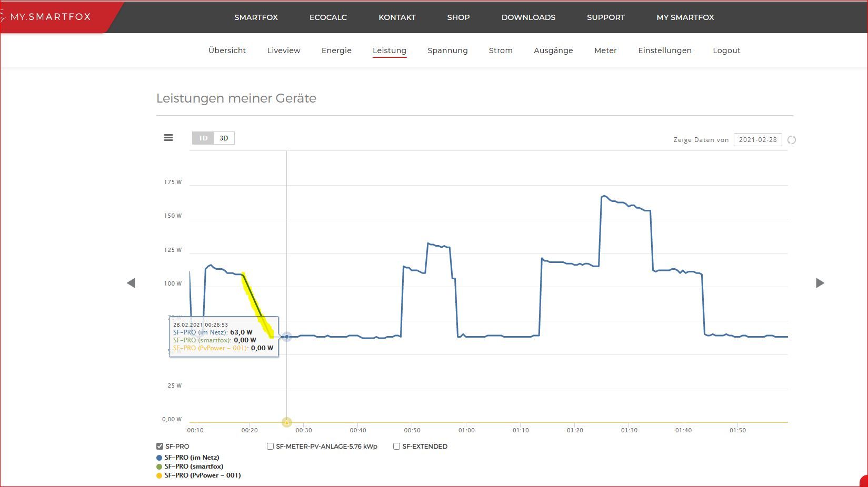The width and height of the screenshot is (868, 487).
Task: Open KONTAKT page
Action: point(397,17)
